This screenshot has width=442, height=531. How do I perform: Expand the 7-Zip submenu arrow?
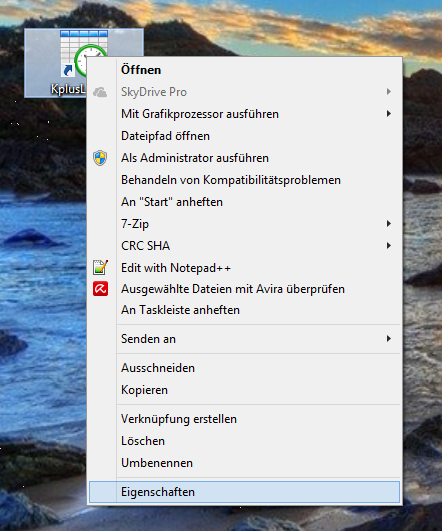(389, 224)
